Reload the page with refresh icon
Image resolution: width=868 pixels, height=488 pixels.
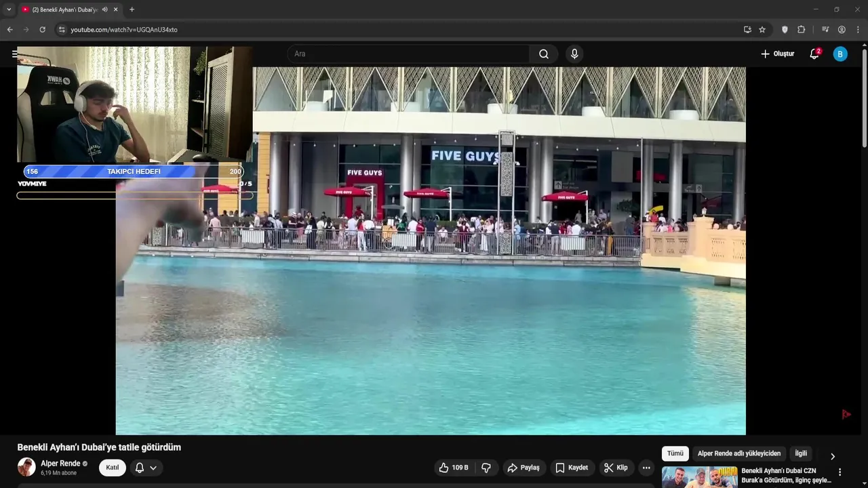[x=42, y=30]
